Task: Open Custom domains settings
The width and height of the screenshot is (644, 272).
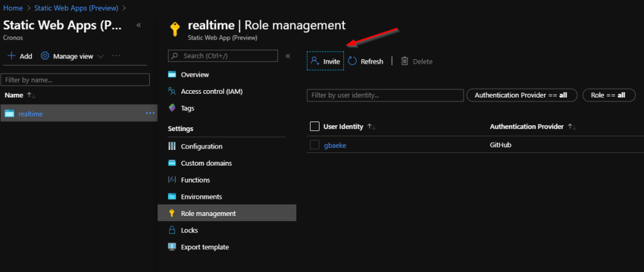Action: 206,163
